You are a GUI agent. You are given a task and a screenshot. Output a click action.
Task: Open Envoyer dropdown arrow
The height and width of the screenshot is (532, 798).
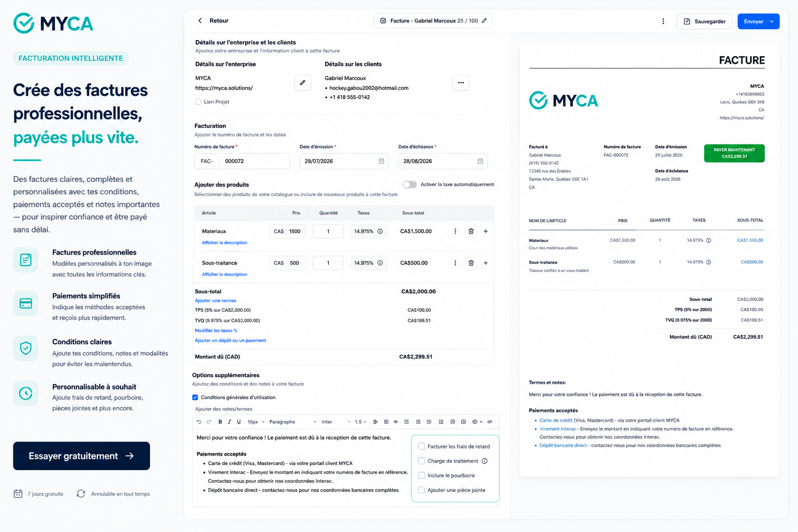pyautogui.click(x=772, y=21)
